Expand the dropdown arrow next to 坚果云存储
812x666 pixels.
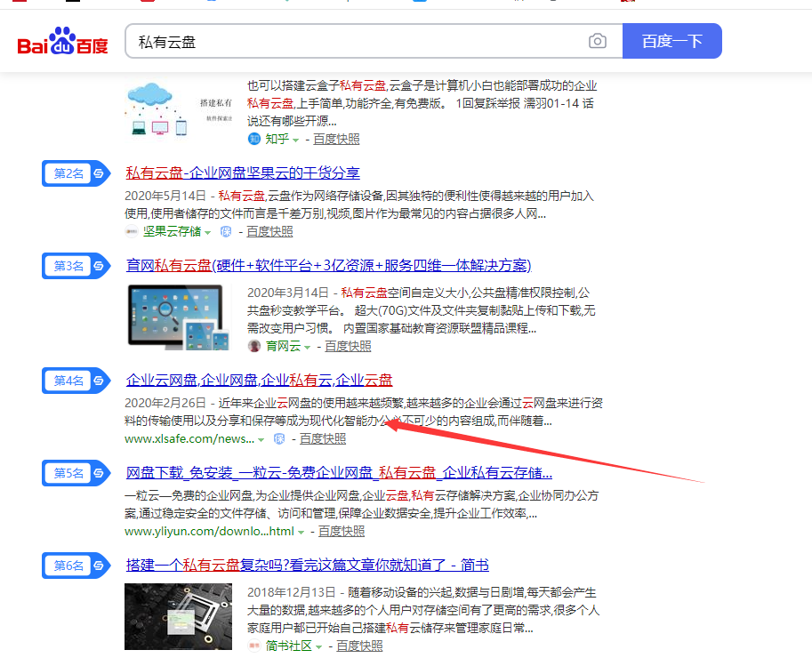tap(207, 233)
